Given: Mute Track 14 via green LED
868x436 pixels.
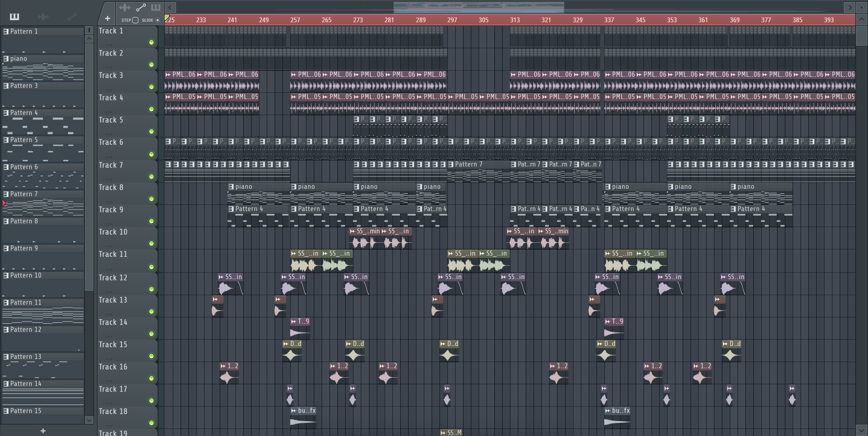Looking at the screenshot, I should 151,334.
